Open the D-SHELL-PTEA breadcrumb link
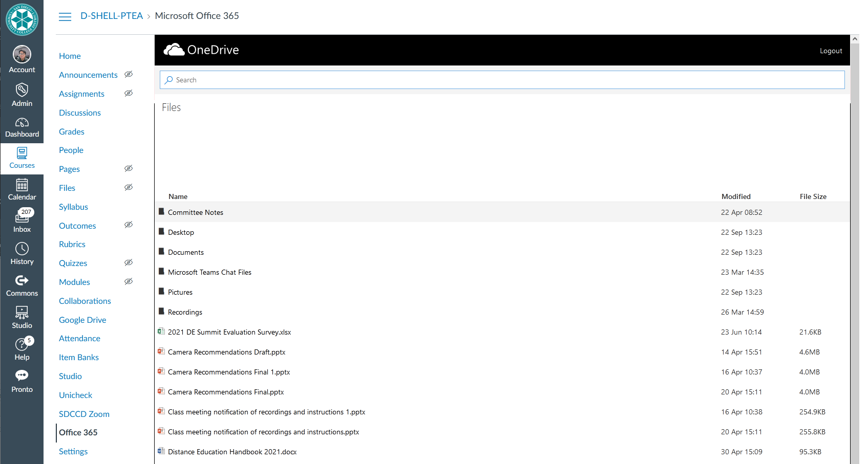Viewport: 868px width, 464px height. click(x=112, y=16)
